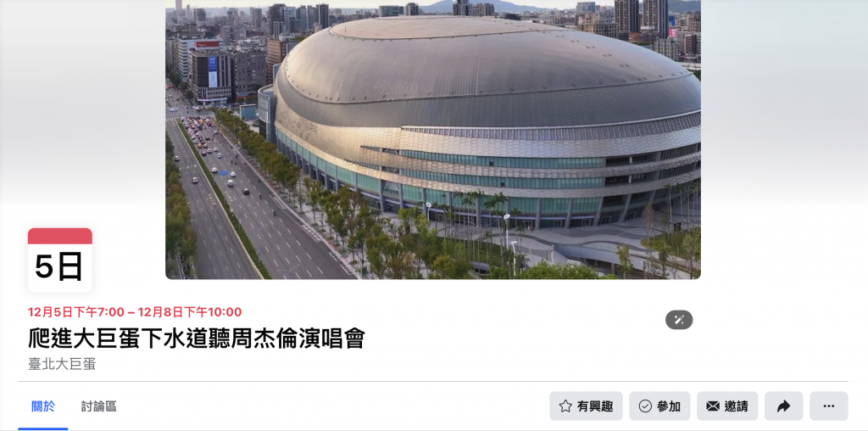Switch to the 討論區 tab
Viewport: 868px width, 431px height.
click(99, 406)
